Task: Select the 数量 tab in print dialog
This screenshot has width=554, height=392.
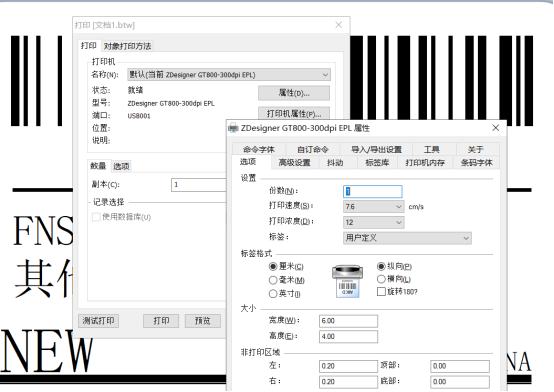Action: pyautogui.click(x=98, y=166)
